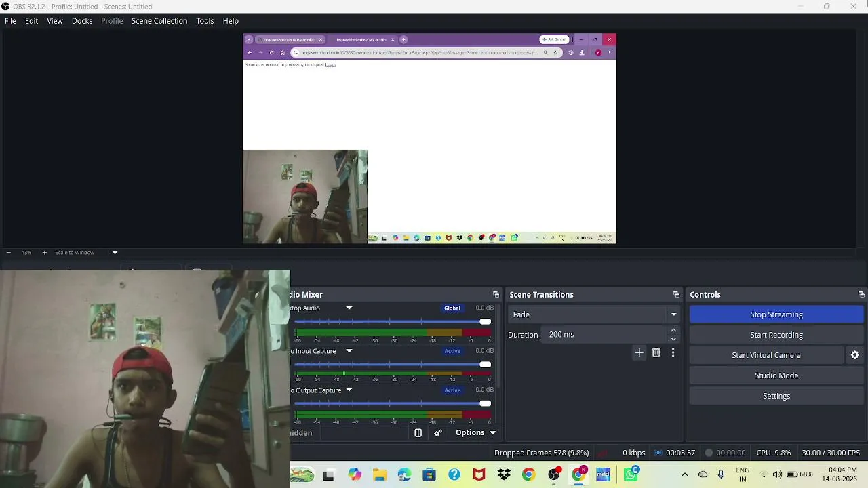
Task: Open Microsoft Store from the taskbar
Action: (429, 475)
